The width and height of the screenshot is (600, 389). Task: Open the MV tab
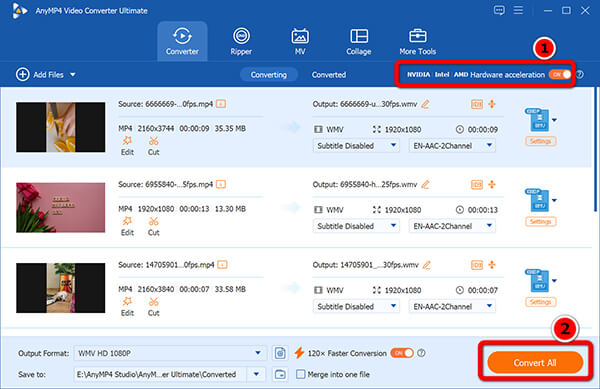[x=300, y=41]
